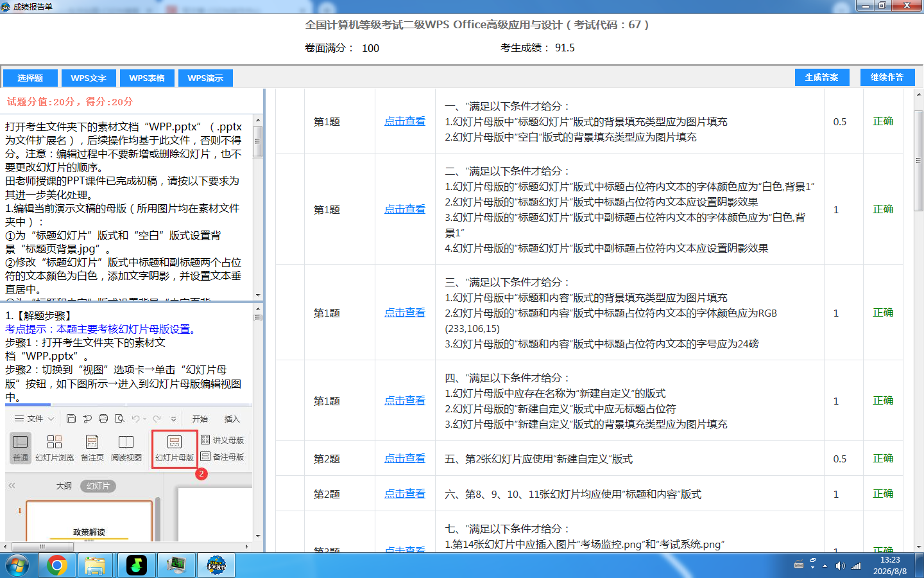Image resolution: width=924 pixels, height=578 pixels.
Task: Open 点击查看 for the white title font color row
Action: [405, 209]
